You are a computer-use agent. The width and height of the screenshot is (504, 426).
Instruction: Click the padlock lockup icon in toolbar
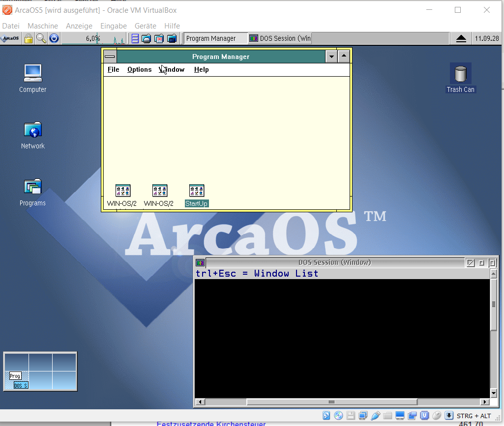point(29,38)
